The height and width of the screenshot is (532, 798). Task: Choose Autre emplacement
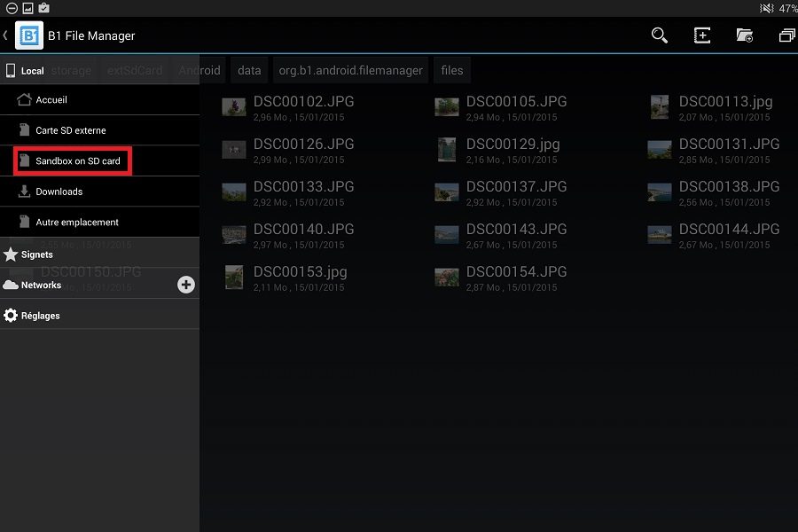click(x=99, y=222)
